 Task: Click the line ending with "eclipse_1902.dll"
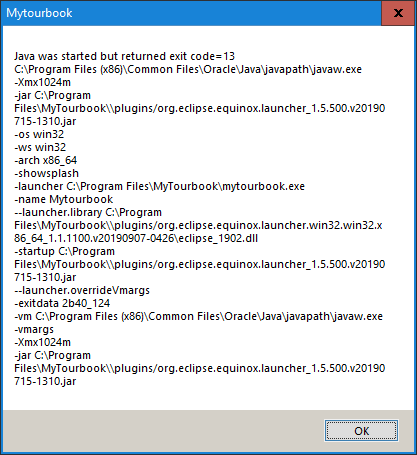136,238
